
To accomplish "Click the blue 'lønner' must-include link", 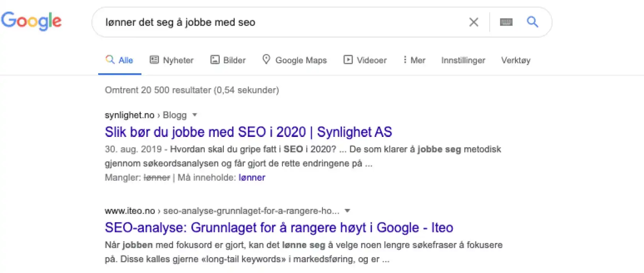I will click(x=252, y=178).
